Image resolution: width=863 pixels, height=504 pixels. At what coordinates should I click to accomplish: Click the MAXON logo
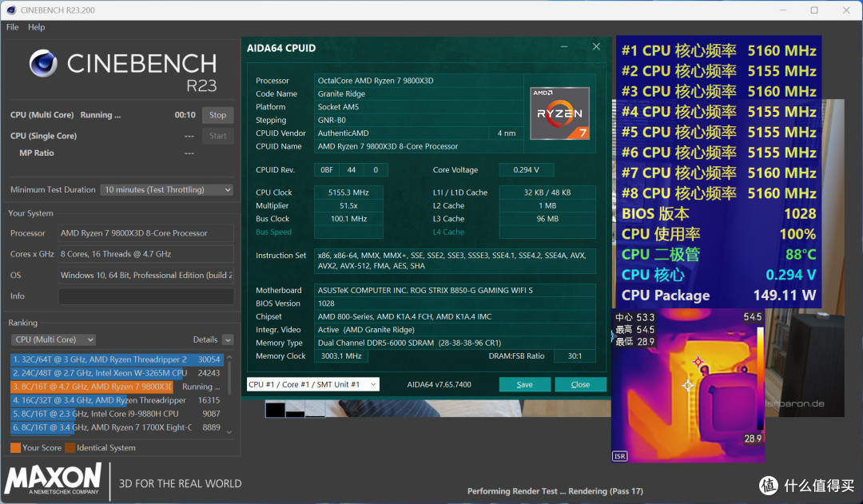coord(54,478)
